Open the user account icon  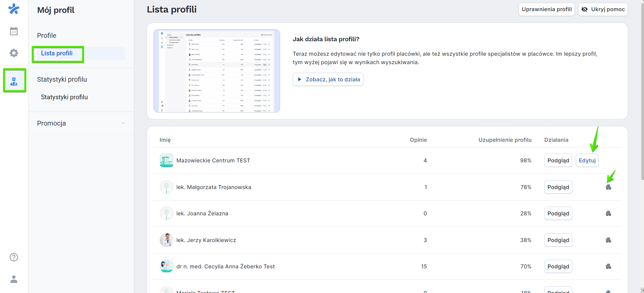click(x=14, y=279)
